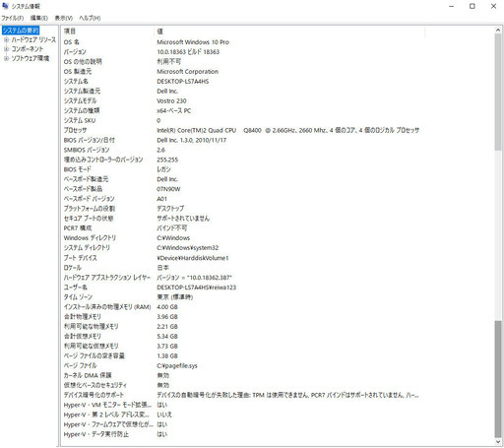The width and height of the screenshot is (504, 448).
Task: Expand the コンポーネント tree node
Action: (6, 49)
